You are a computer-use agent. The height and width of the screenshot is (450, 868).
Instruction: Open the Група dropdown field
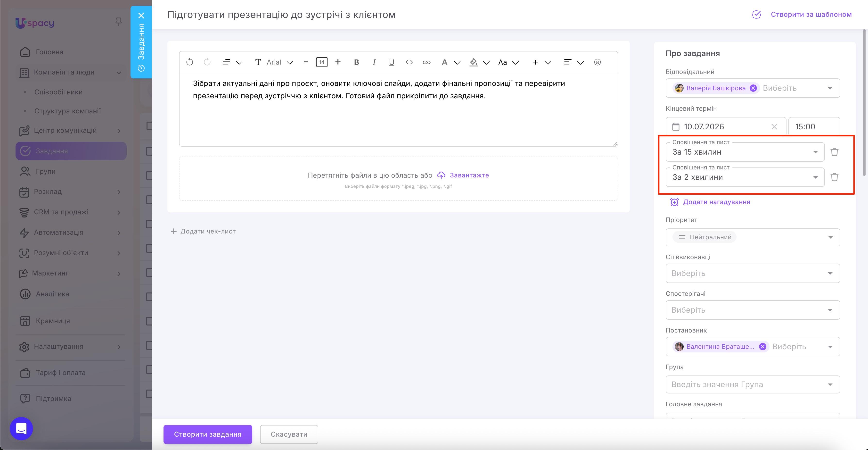(753, 384)
